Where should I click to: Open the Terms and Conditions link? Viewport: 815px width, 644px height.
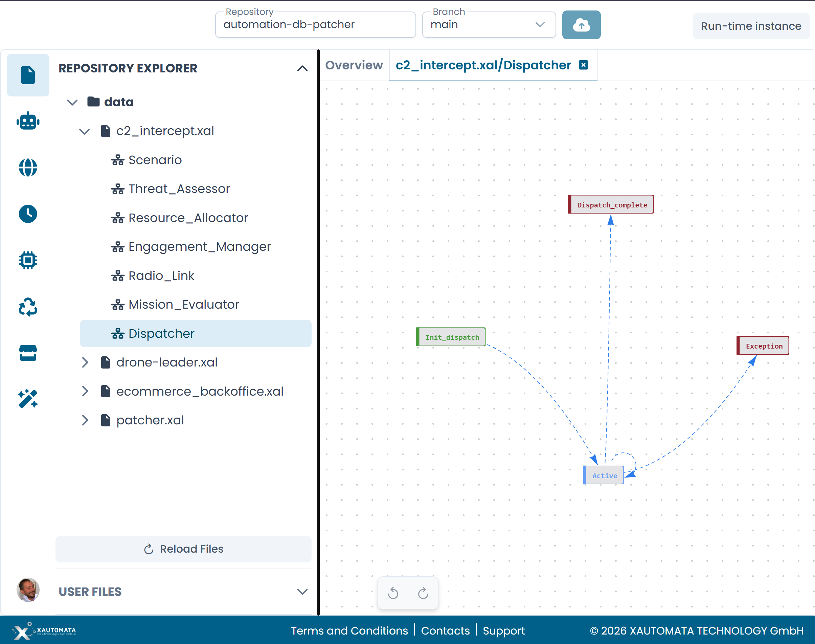pyautogui.click(x=349, y=630)
